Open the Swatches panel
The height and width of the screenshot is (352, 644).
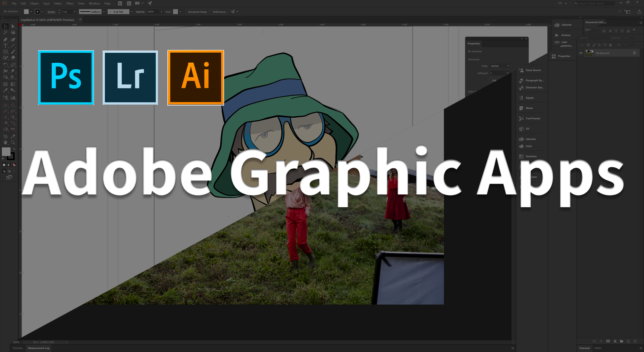pos(528,157)
